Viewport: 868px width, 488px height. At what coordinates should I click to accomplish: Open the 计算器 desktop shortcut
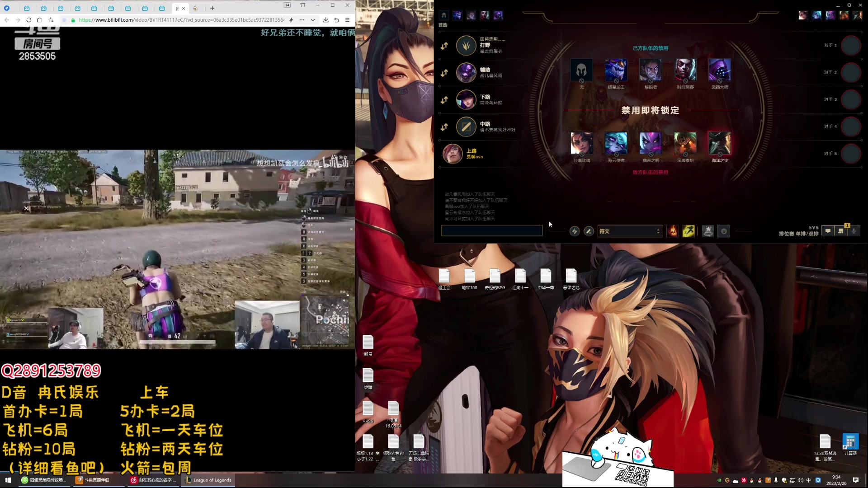pyautogui.click(x=850, y=445)
